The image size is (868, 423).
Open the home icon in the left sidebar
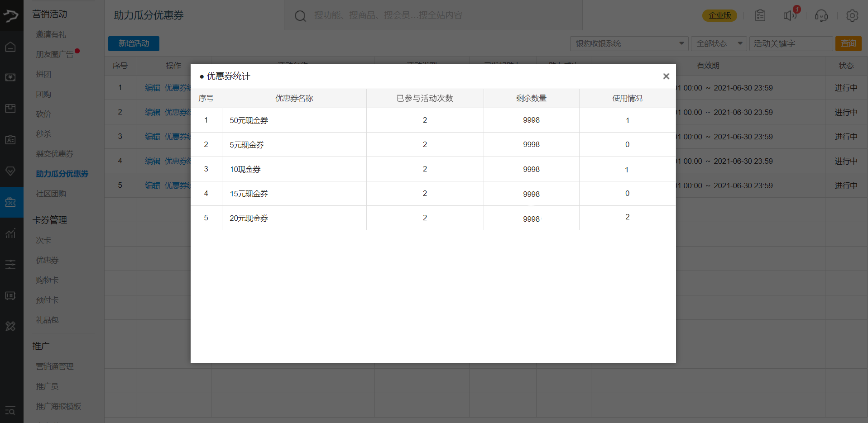pyautogui.click(x=10, y=46)
